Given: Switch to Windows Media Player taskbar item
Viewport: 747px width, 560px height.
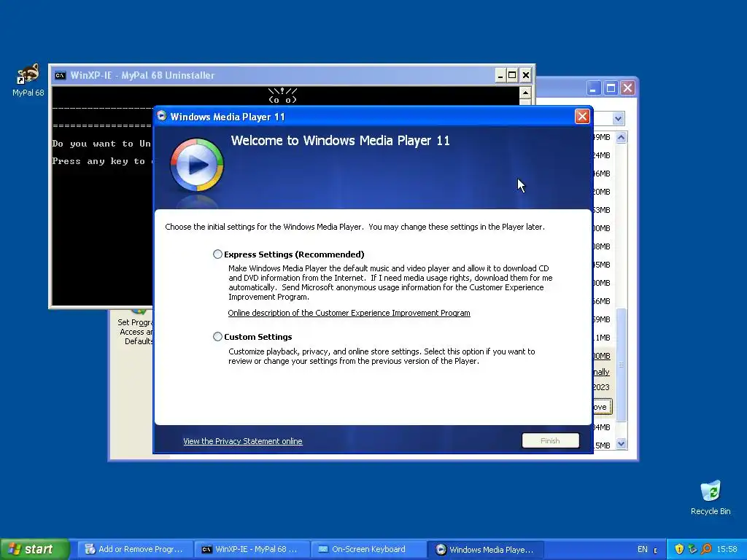Looking at the screenshot, I should (484, 549).
